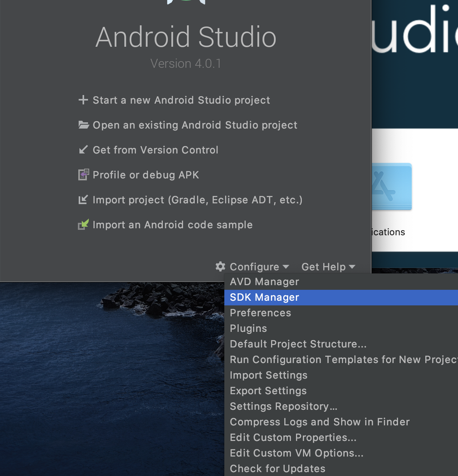Click the arrow icon beside Get from Version Control
458x476 pixels.
pyautogui.click(x=83, y=150)
